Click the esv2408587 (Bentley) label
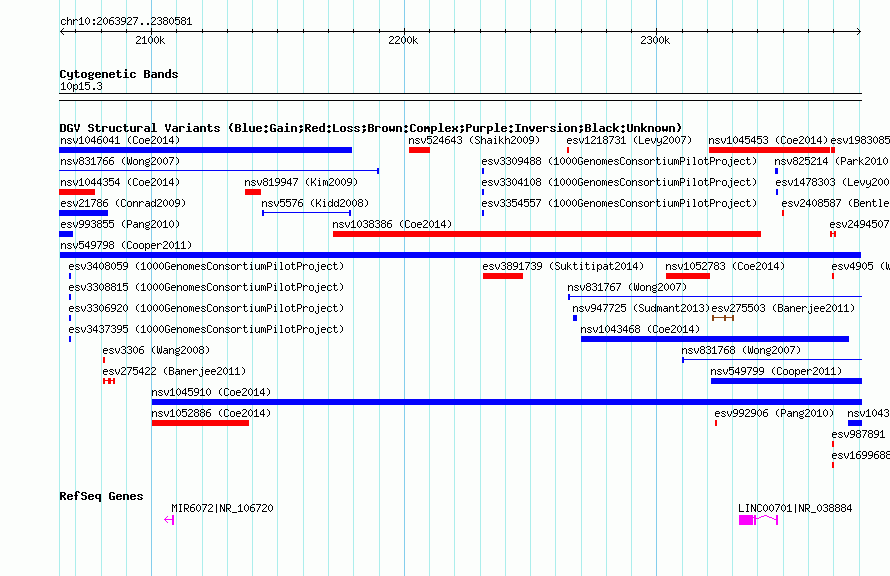This screenshot has width=890, height=576. click(836, 203)
